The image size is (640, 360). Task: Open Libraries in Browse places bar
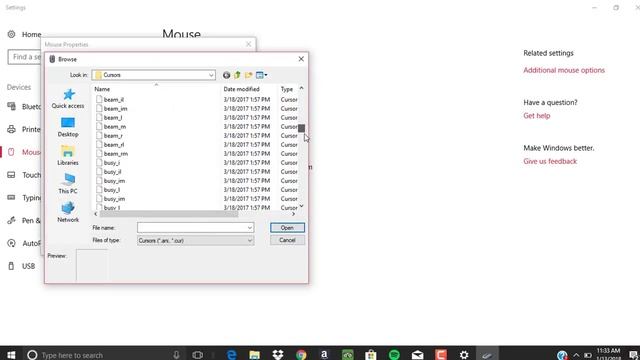pos(68,156)
